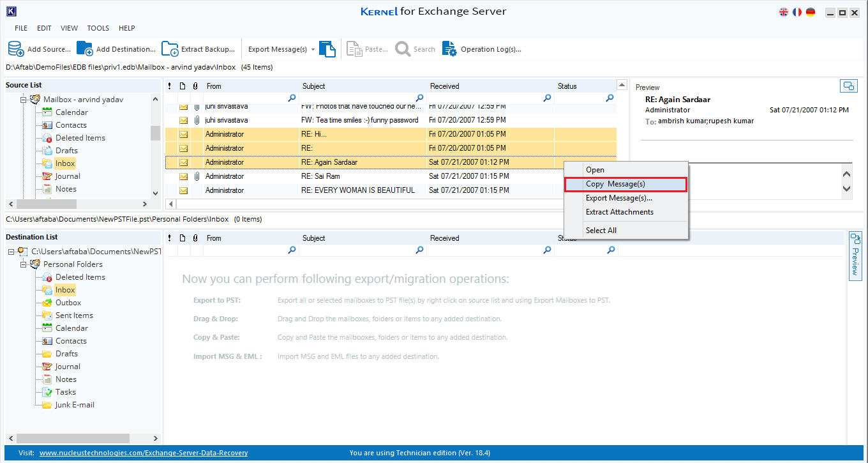This screenshot has width=868, height=463.
Task: Select Calendar folder in Source List
Action: tap(71, 112)
